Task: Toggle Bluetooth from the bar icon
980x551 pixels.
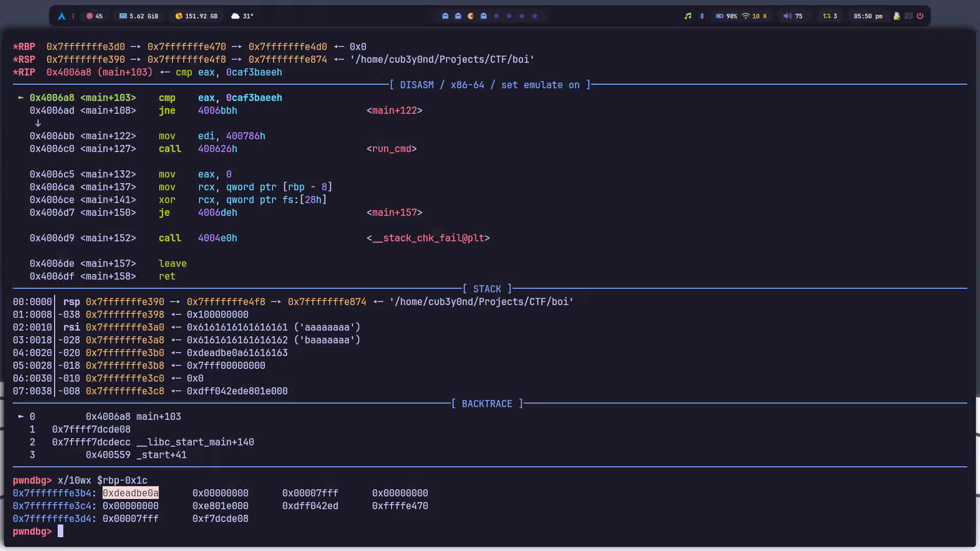Action: [702, 16]
